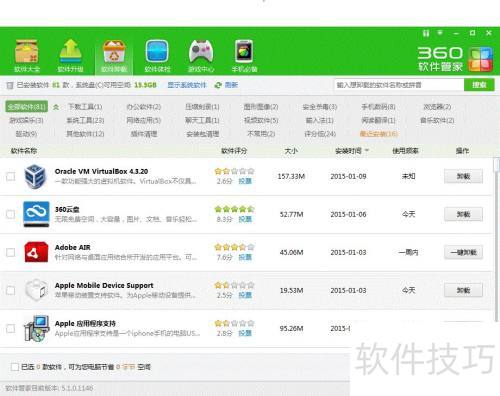Click the skin icon in title bar
This screenshot has height=396, width=500.
point(426,33)
